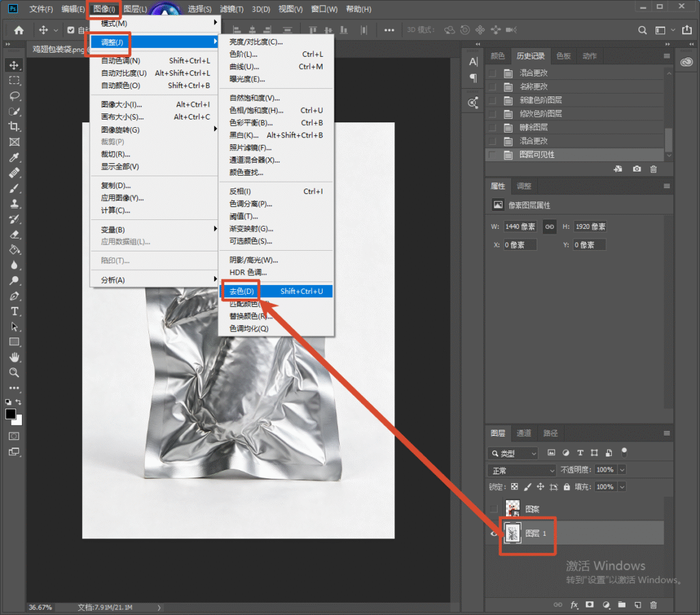Click the foreground black color swatch
700x615 pixels.
pyautogui.click(x=11, y=413)
